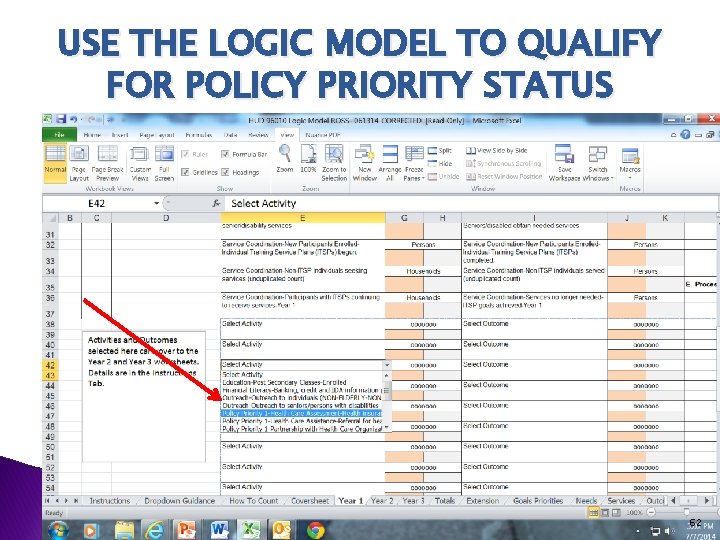Image resolution: width=720 pixels, height=540 pixels.
Task: Click the formula bar showing Select Activity
Action: [x=471, y=203]
